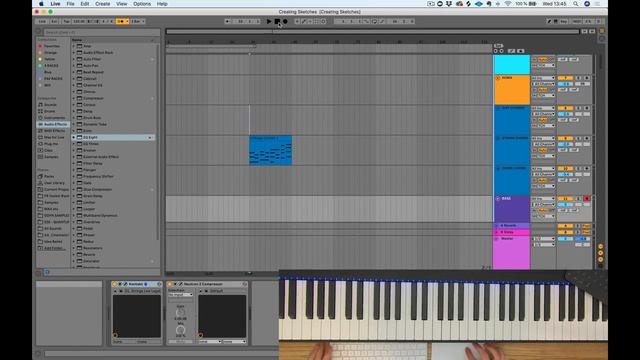Toggle the orange Metronome button
Screen dimensions: 640x360
pos(122,21)
